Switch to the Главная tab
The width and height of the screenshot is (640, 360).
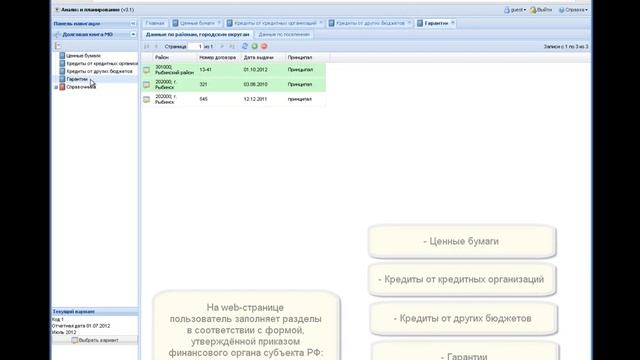[x=155, y=23]
